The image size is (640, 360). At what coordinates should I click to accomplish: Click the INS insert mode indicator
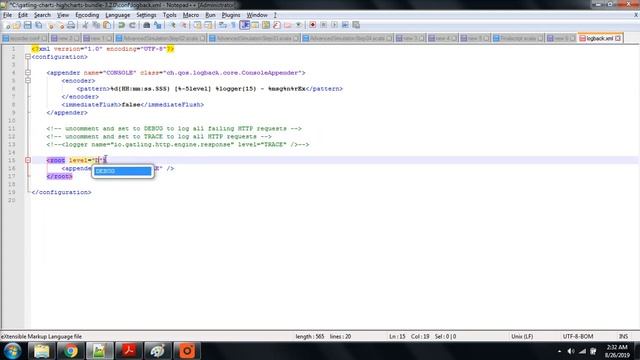[623, 337]
